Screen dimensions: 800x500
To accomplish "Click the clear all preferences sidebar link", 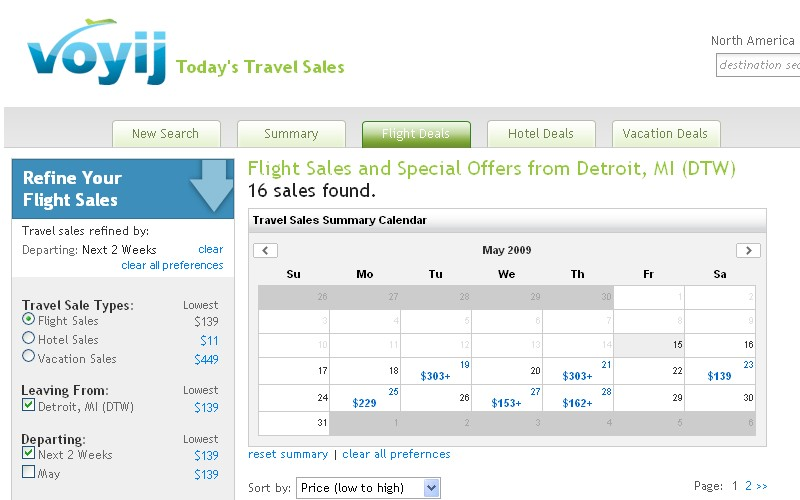I will [172, 265].
